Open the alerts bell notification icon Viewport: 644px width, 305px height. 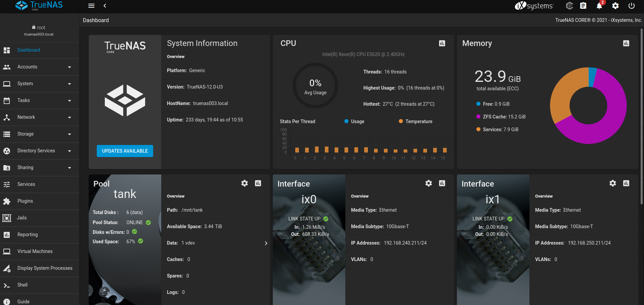point(599,6)
